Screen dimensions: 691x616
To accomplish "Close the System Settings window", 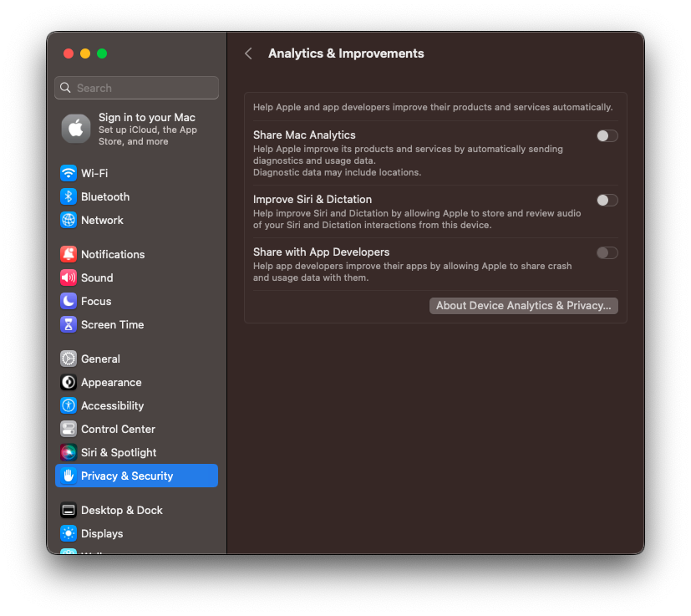I will tap(69, 53).
